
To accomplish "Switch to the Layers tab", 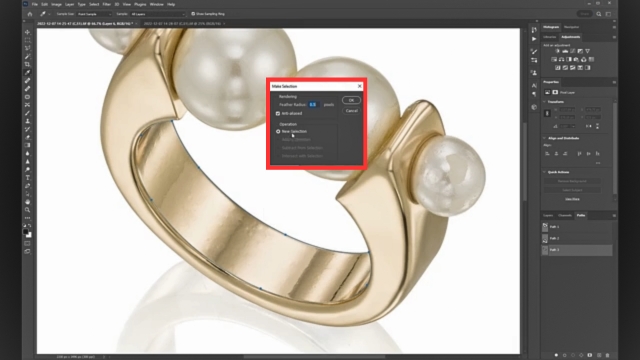I will [x=548, y=216].
